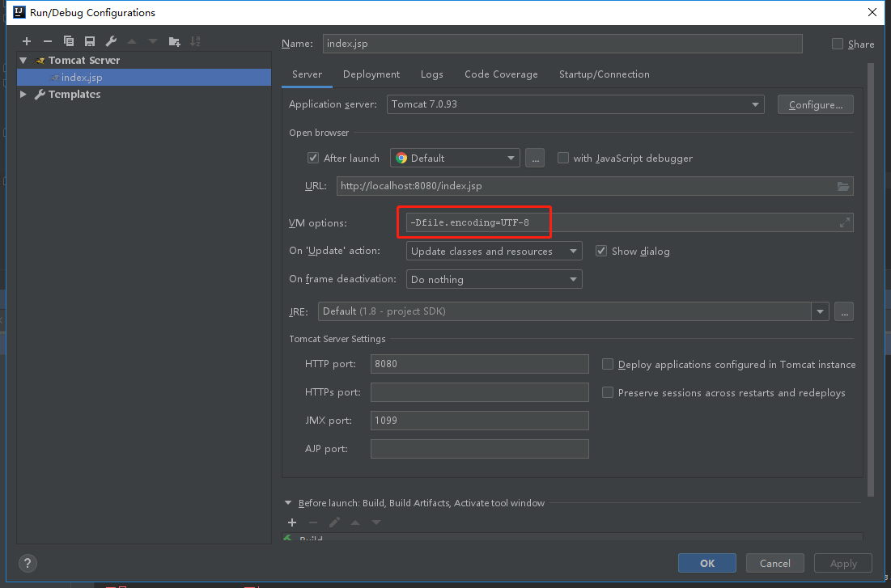Collapse the Before launch section
The height and width of the screenshot is (588, 891).
pos(288,503)
